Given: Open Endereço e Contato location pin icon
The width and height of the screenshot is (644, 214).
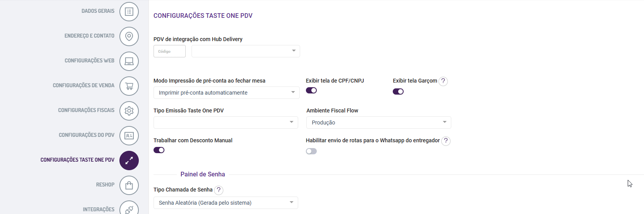Looking at the screenshot, I should [x=129, y=36].
